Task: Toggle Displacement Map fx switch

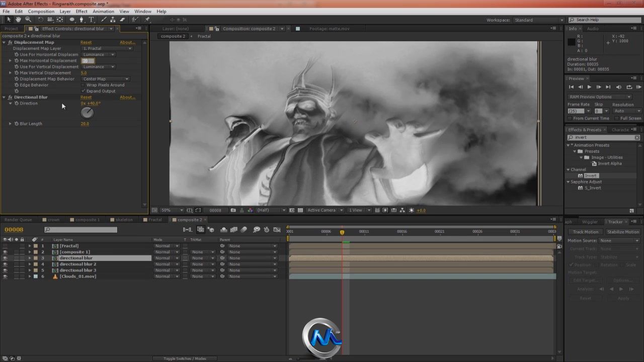Action: pos(10,42)
